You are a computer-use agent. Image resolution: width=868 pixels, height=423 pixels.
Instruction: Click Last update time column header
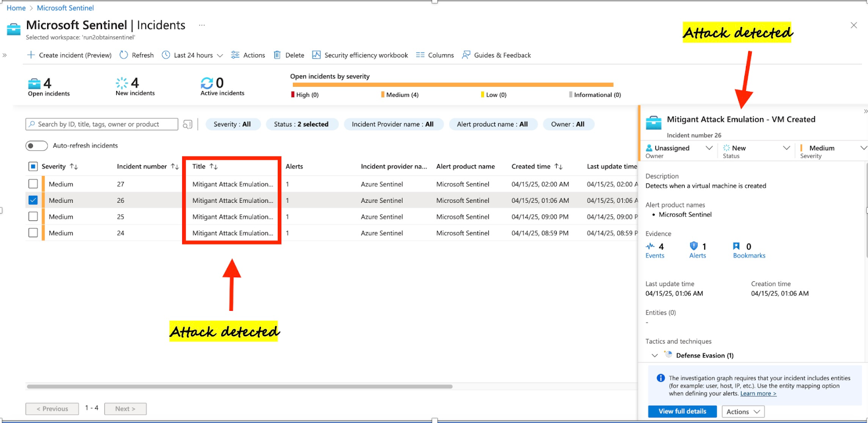coord(612,166)
